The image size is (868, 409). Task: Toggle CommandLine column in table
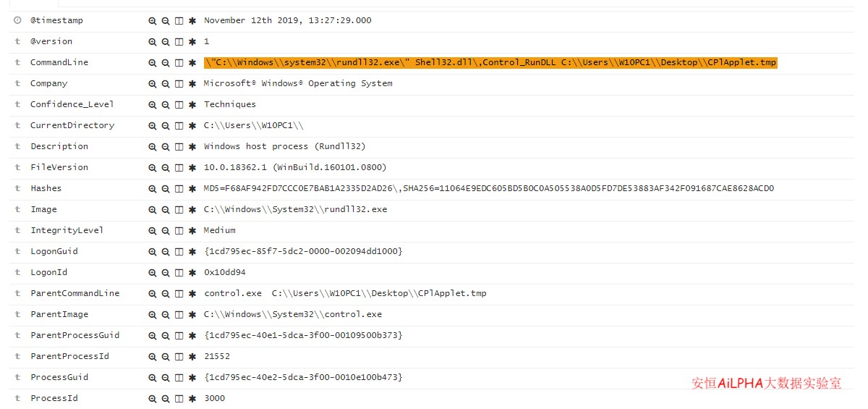pyautogui.click(x=179, y=63)
